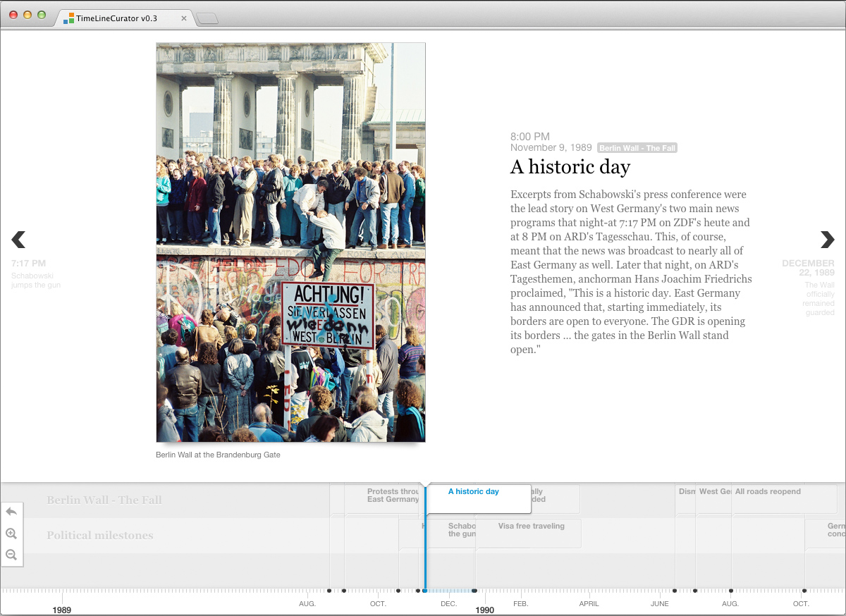Click the 'Berlin Wall - The Fall' tag badge
The width and height of the screenshot is (846, 616).
637,148
